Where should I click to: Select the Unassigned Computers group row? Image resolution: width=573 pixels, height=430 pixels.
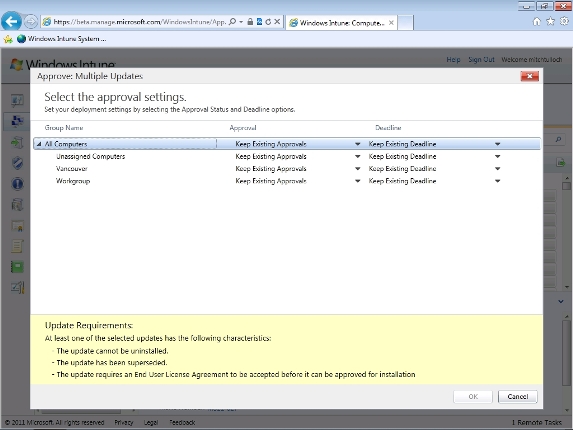tap(287, 156)
